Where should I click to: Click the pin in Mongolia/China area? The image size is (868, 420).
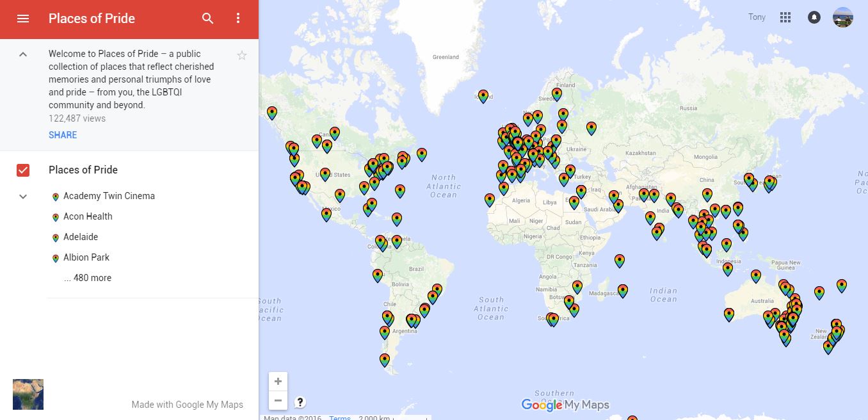click(x=707, y=195)
